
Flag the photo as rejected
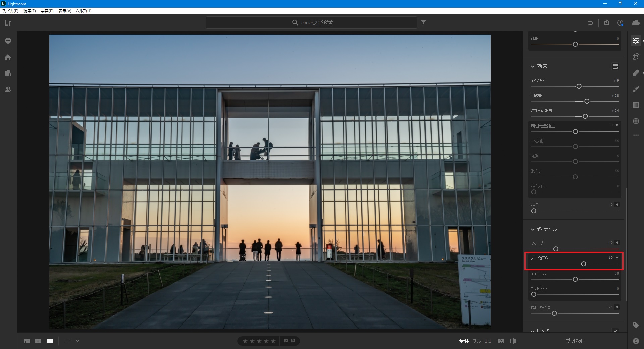[x=293, y=341]
